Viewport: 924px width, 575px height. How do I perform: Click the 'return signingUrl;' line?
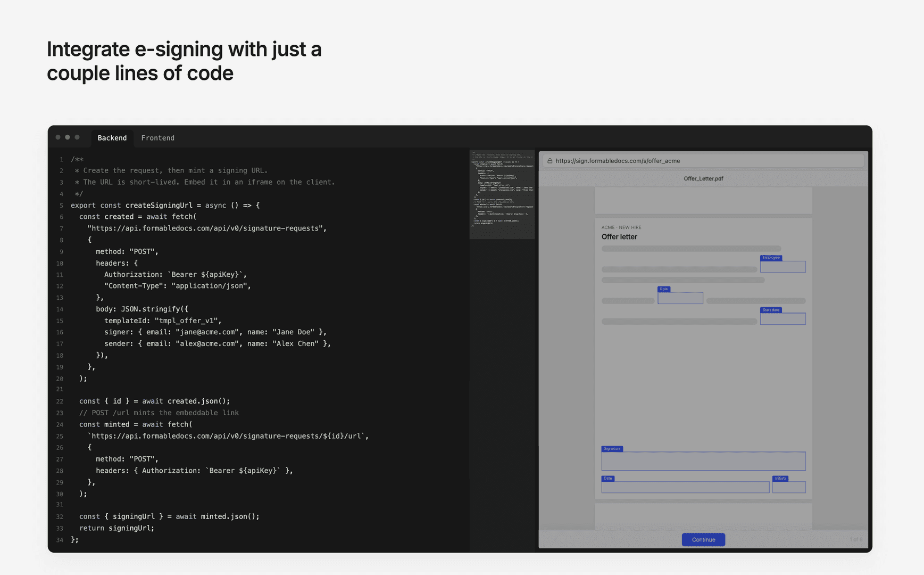116,528
